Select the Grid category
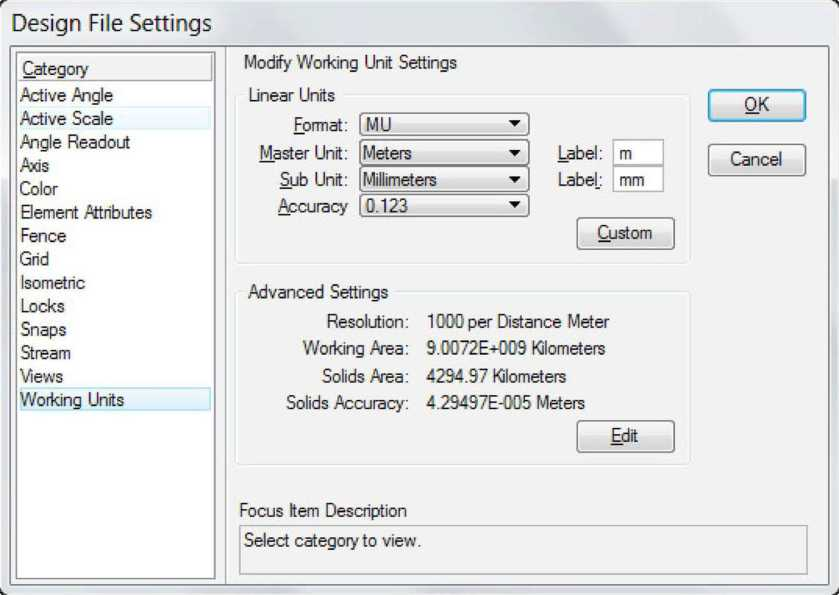This screenshot has width=839, height=595. pyautogui.click(x=35, y=259)
